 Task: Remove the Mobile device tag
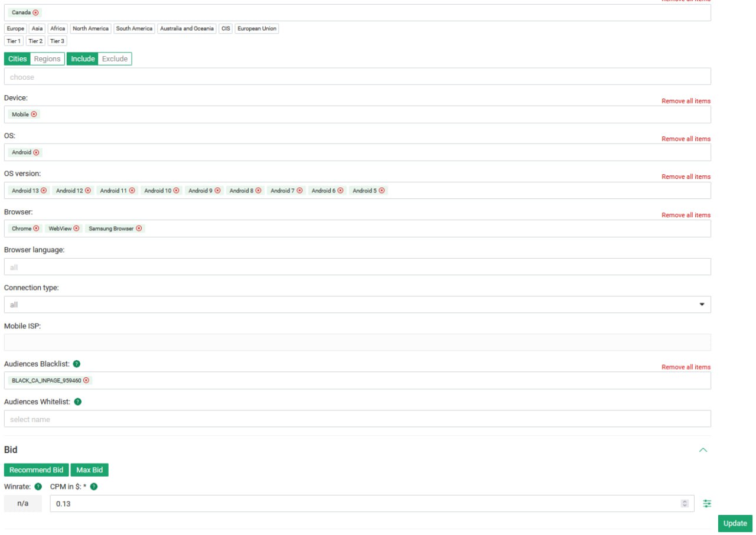[34, 115]
